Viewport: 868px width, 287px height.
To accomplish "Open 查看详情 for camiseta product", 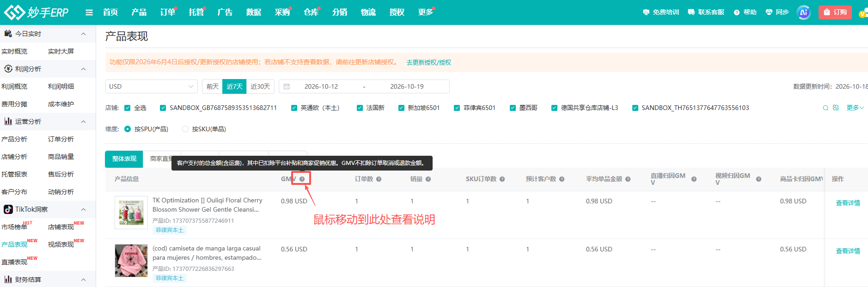I will [x=848, y=251].
